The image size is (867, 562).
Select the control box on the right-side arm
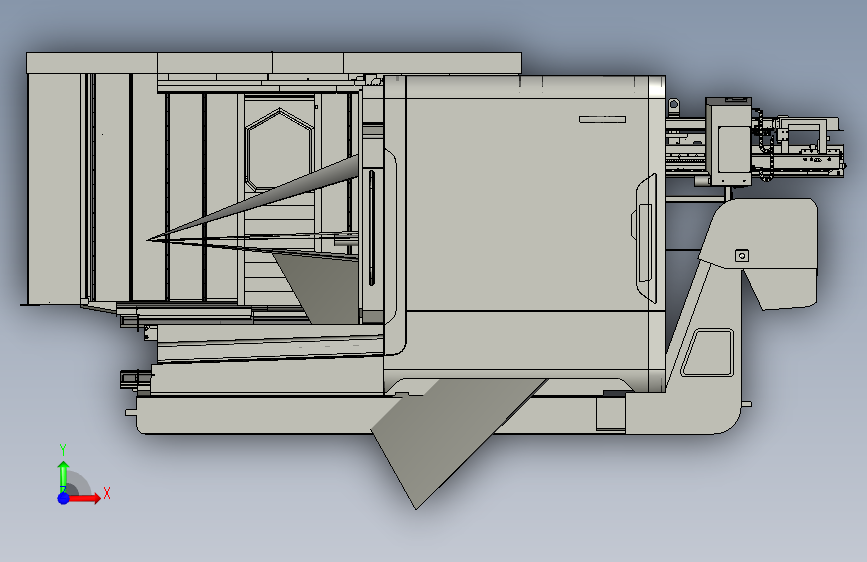coord(729,142)
